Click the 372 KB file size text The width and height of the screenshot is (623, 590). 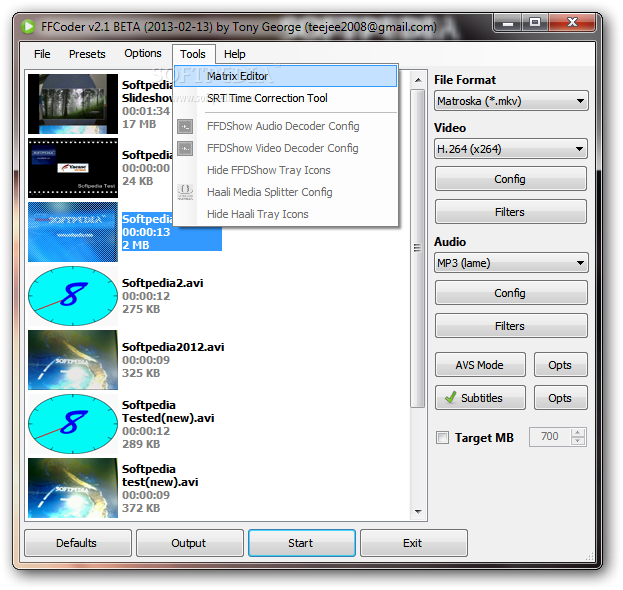coord(141,508)
